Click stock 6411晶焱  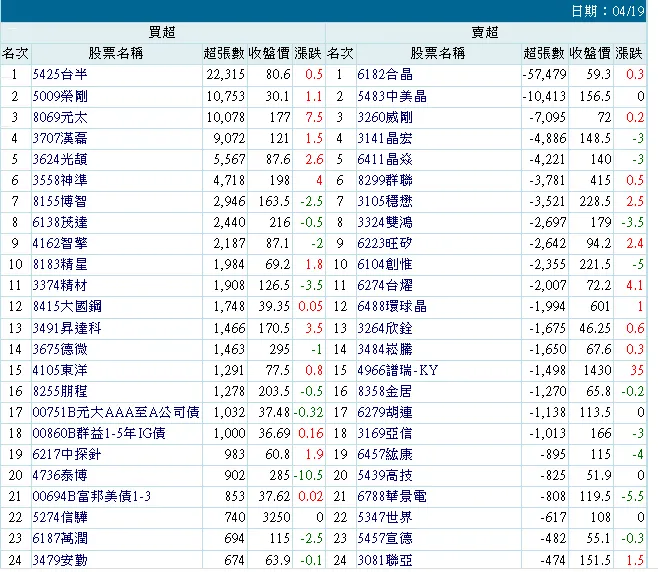tap(385, 159)
